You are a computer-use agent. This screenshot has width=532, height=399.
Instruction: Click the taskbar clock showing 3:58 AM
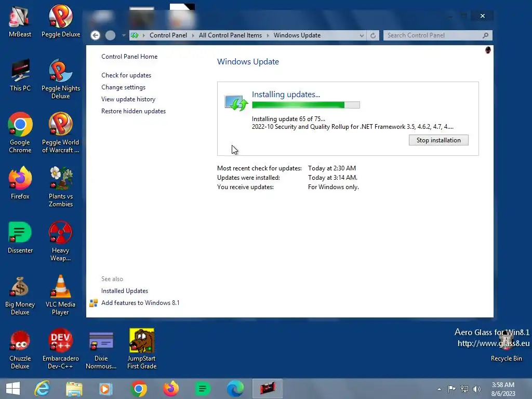[x=503, y=389]
